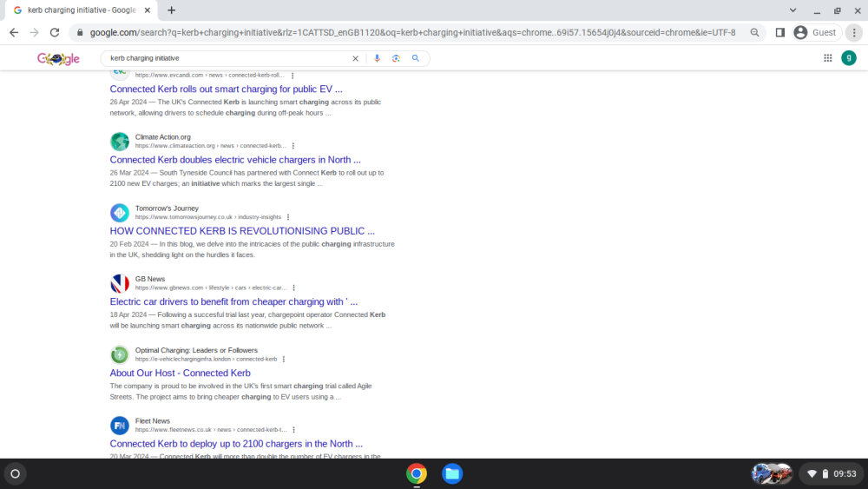The width and height of the screenshot is (868, 489).
Task: Click the Tomorrow's Journey site name
Action: click(x=167, y=208)
